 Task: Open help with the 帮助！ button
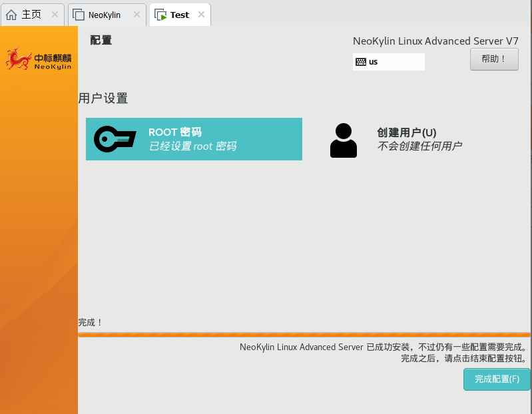point(494,59)
